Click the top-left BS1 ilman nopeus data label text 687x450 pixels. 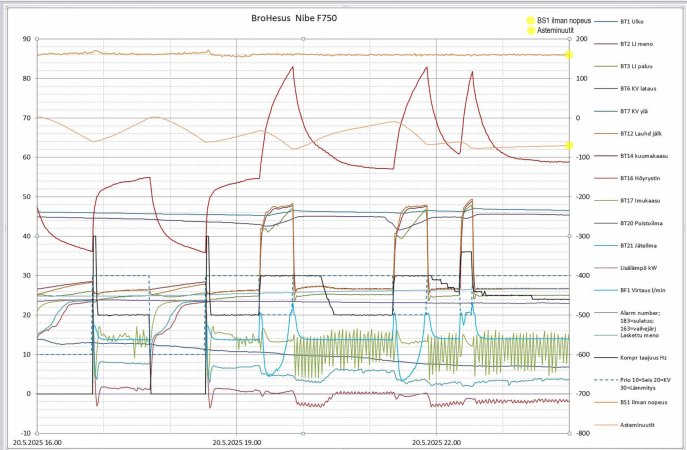pyautogui.click(x=564, y=21)
